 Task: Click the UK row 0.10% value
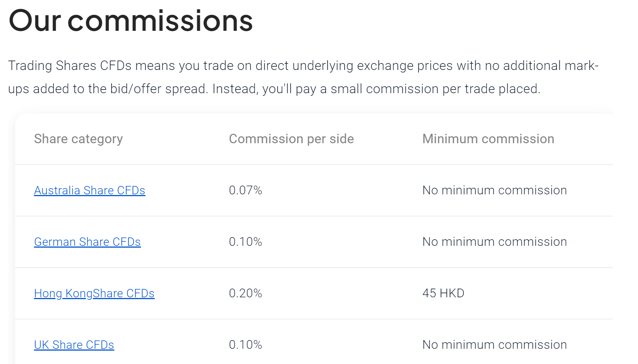(x=245, y=345)
